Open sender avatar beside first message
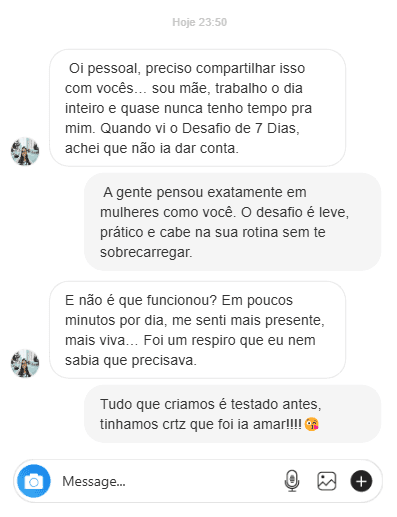397x517 pixels. click(x=25, y=151)
